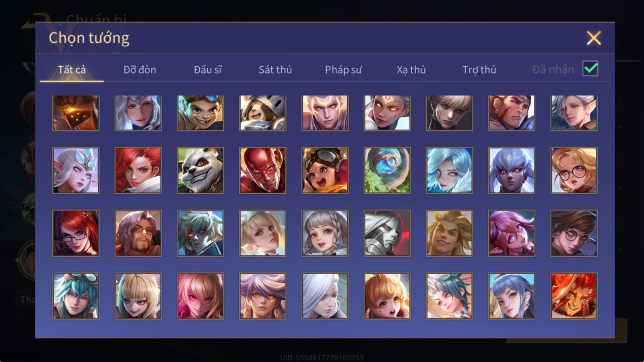Select the girl with aviator goggles portrait
This screenshot has width=644, height=362.
pyautogui.click(x=325, y=171)
